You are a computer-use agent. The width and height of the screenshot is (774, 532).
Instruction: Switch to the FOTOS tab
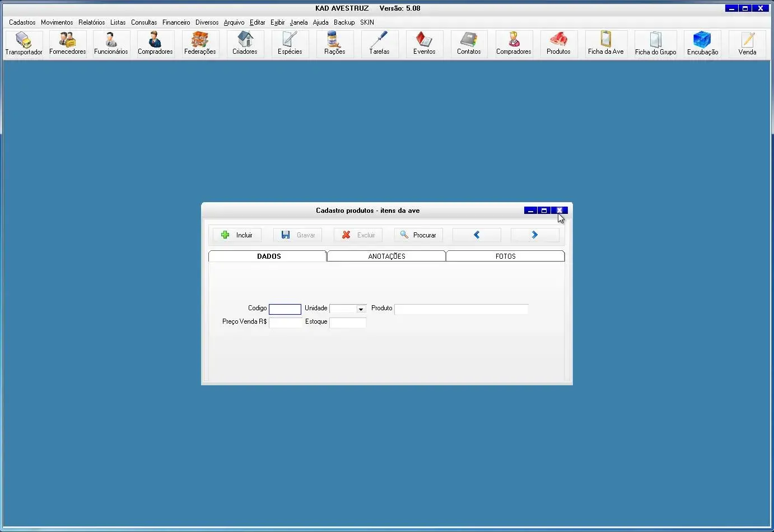pos(505,256)
